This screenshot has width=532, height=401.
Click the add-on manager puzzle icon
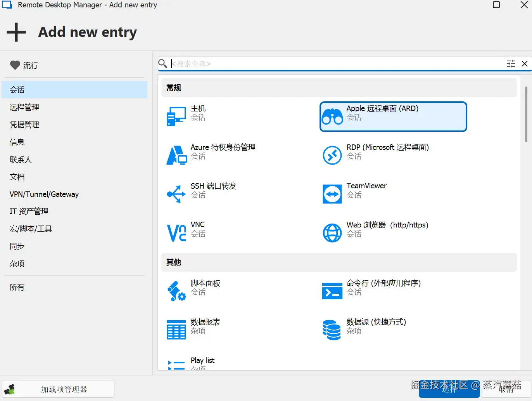[9, 389]
